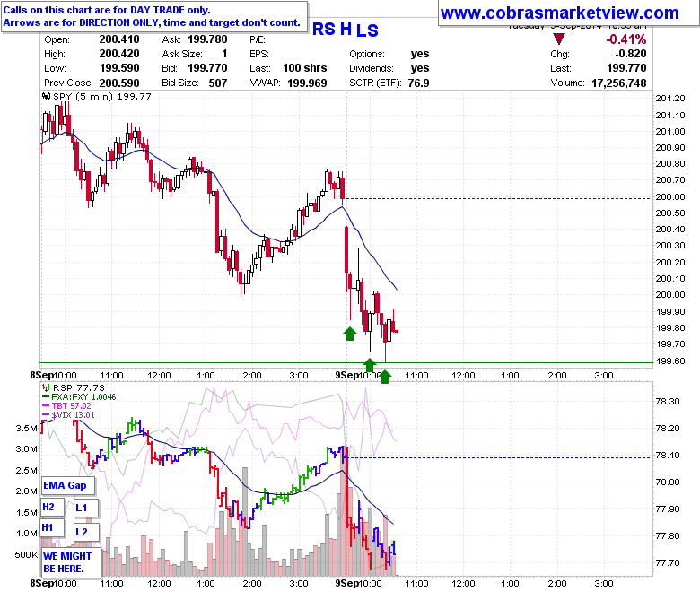Click the H2 label box
The width and height of the screenshot is (700, 591).
[x=52, y=507]
